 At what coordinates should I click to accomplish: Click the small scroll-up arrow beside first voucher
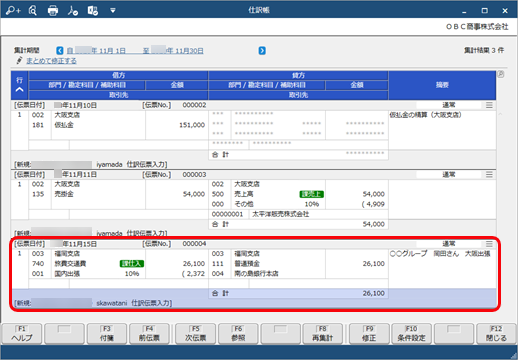[500, 114]
